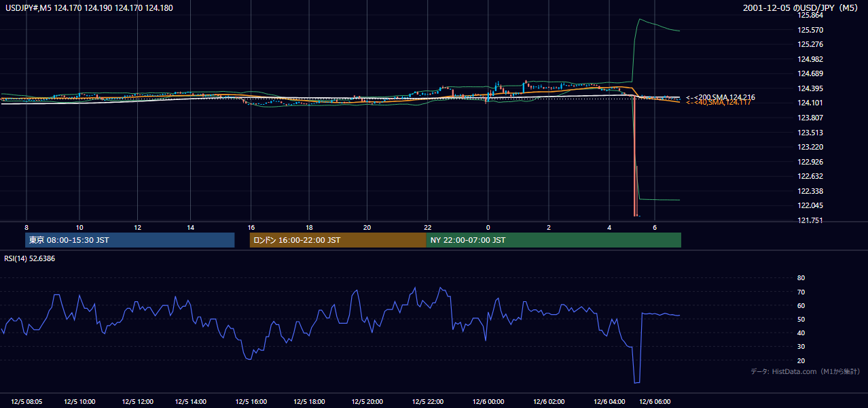Click the 12/6 02:00 time label
The height and width of the screenshot is (408, 868).
pos(548,401)
